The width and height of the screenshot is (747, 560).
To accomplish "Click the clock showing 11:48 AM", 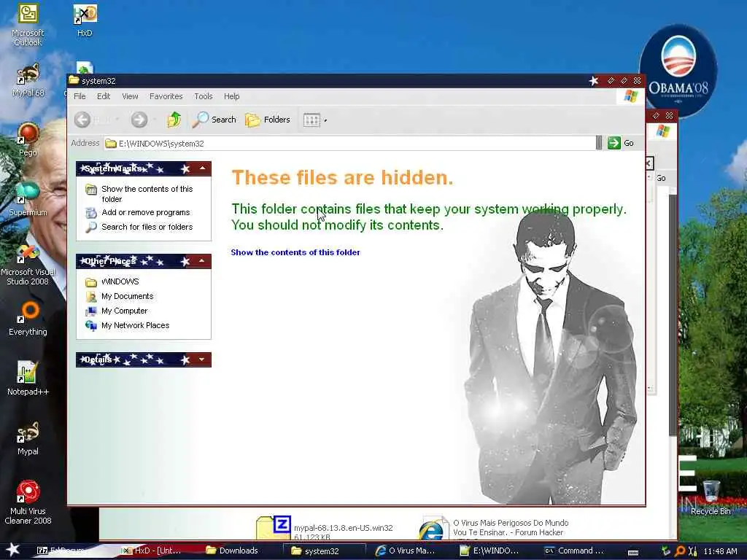I will pyautogui.click(x=720, y=551).
